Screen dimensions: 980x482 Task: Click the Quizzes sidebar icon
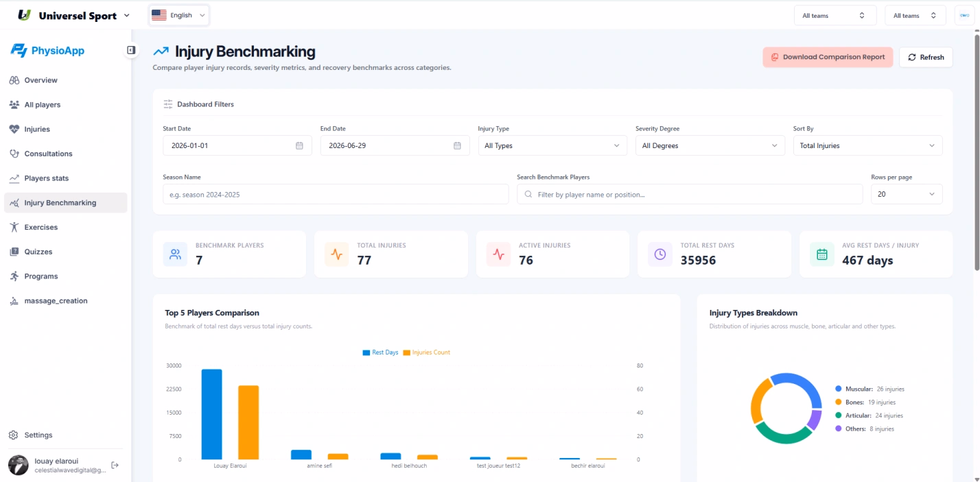[x=14, y=252]
